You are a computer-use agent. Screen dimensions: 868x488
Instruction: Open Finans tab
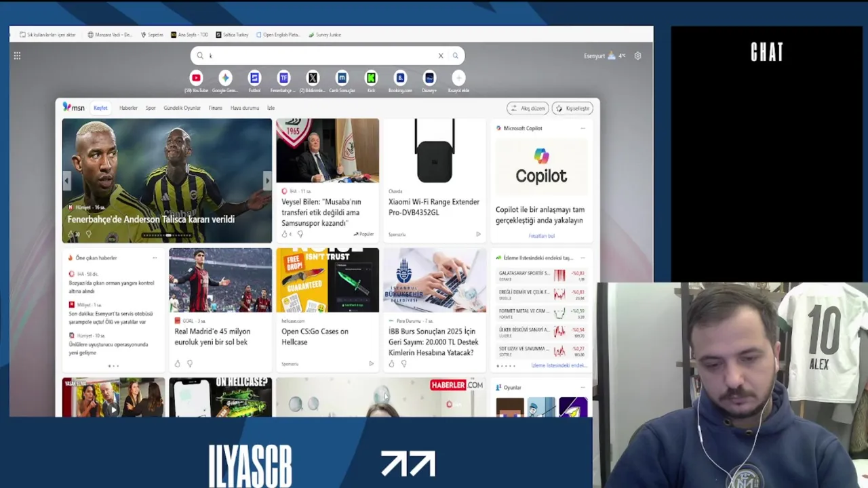[x=216, y=108]
